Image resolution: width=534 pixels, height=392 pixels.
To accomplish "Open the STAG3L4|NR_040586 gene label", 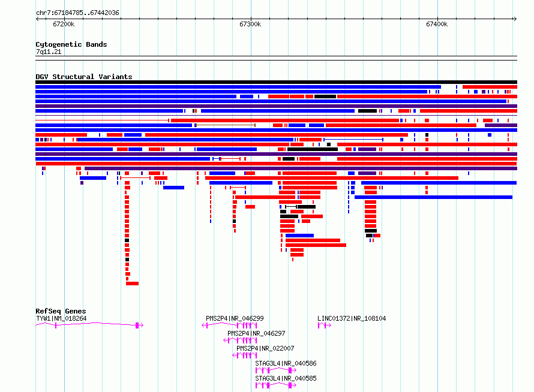I will (286, 363).
